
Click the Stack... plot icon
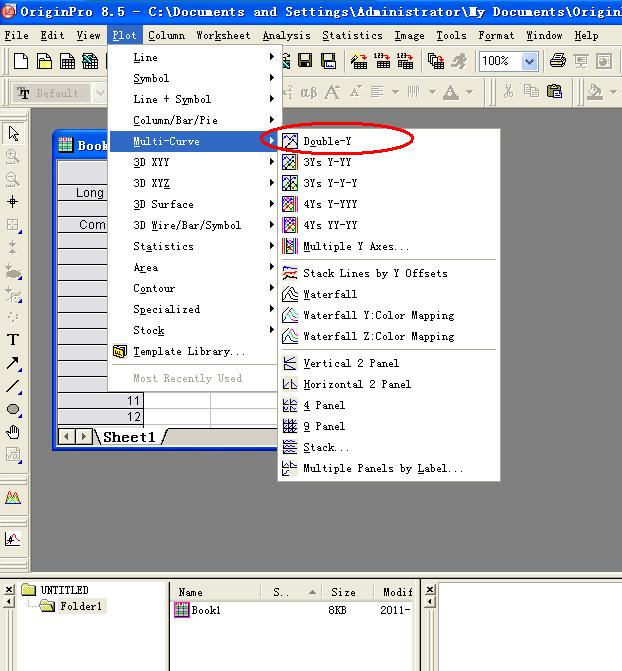click(290, 447)
